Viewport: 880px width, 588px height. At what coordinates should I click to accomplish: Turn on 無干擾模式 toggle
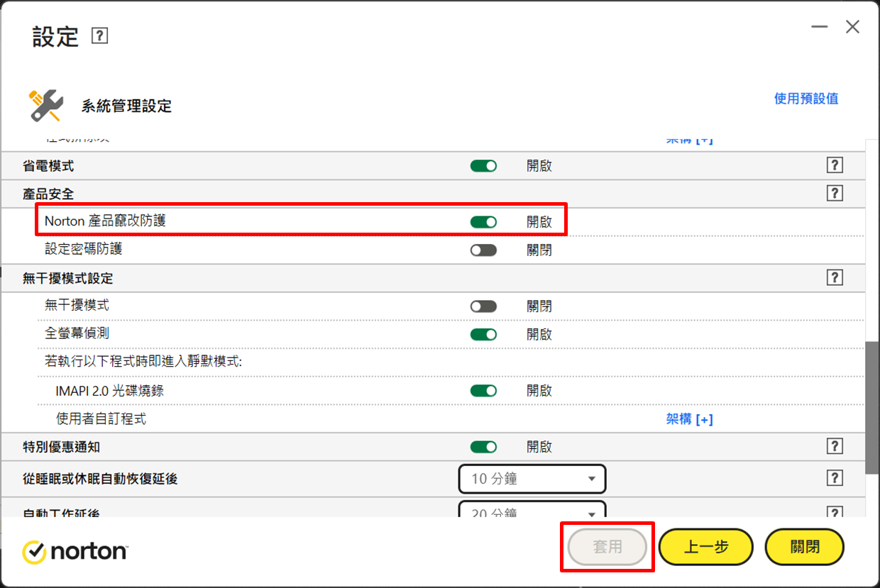[483, 306]
